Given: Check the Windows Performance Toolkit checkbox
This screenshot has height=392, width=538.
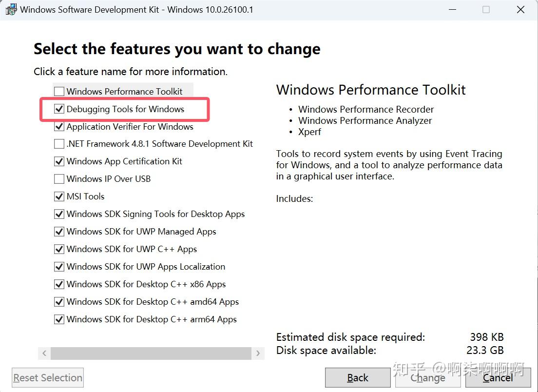Looking at the screenshot, I should pyautogui.click(x=59, y=92).
